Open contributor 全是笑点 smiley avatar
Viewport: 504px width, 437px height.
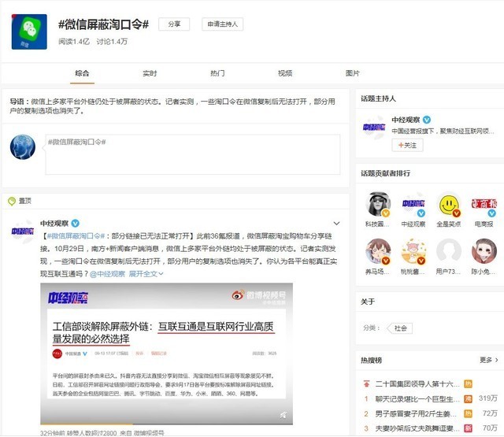click(449, 205)
